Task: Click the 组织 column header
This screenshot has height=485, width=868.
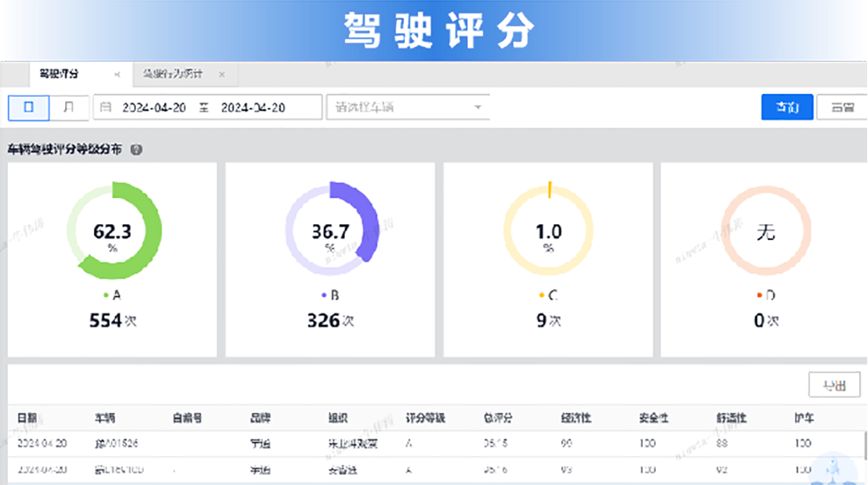Action: [x=338, y=418]
